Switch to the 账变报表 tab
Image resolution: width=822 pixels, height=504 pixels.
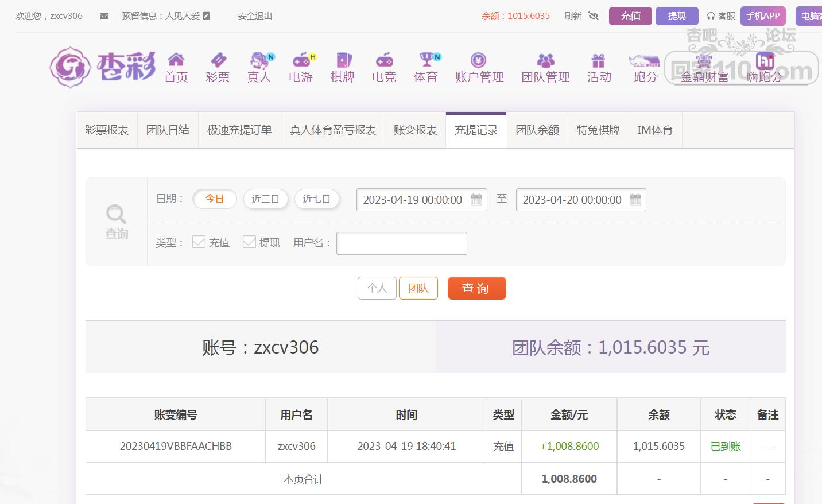[415, 130]
